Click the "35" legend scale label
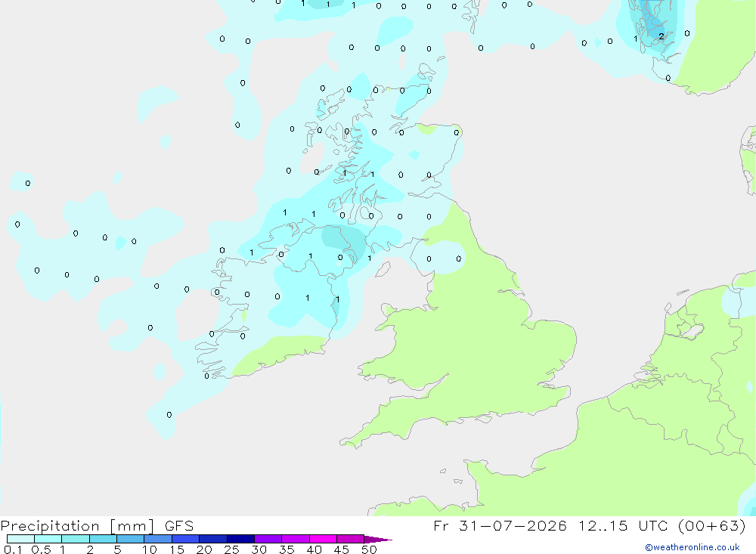 [x=287, y=549]
